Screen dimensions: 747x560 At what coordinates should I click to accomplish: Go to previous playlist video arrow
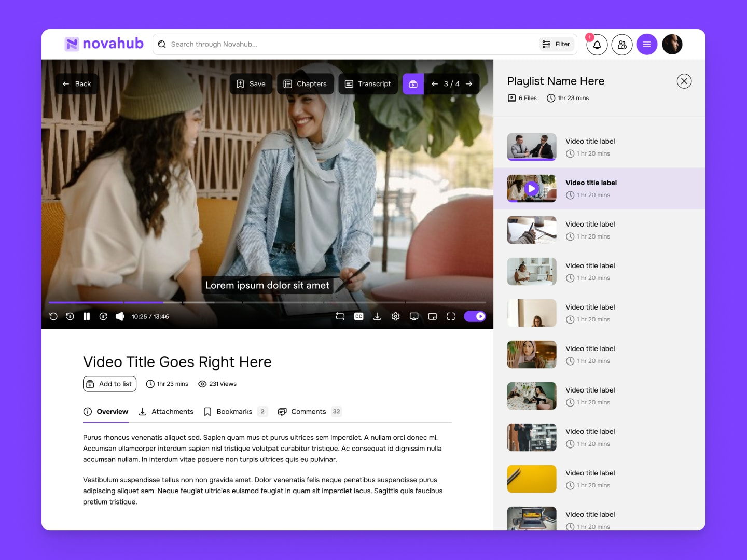pyautogui.click(x=435, y=84)
